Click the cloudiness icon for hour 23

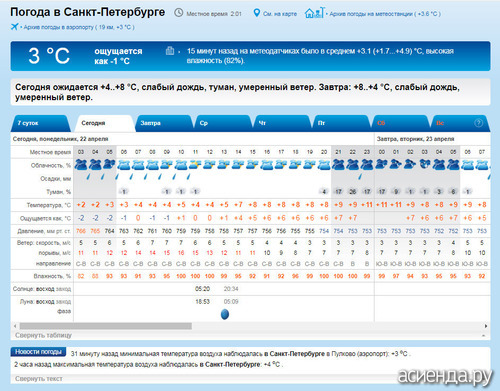pyautogui.click(x=367, y=165)
